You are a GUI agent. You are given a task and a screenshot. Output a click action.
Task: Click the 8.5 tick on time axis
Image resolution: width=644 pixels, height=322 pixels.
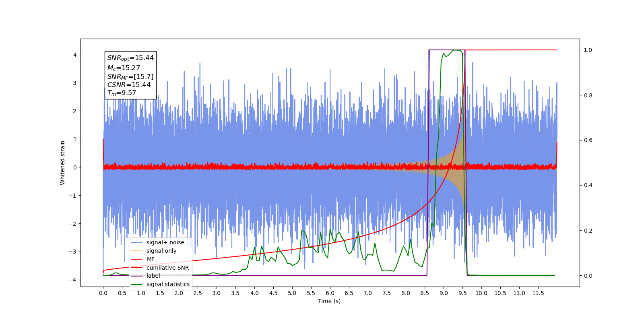[425, 293]
